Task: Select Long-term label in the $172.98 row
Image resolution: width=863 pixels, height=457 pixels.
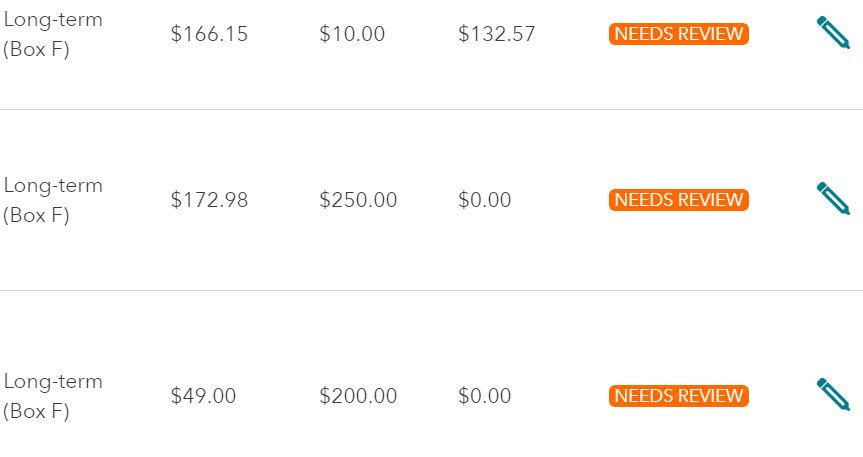Action: click(x=53, y=186)
